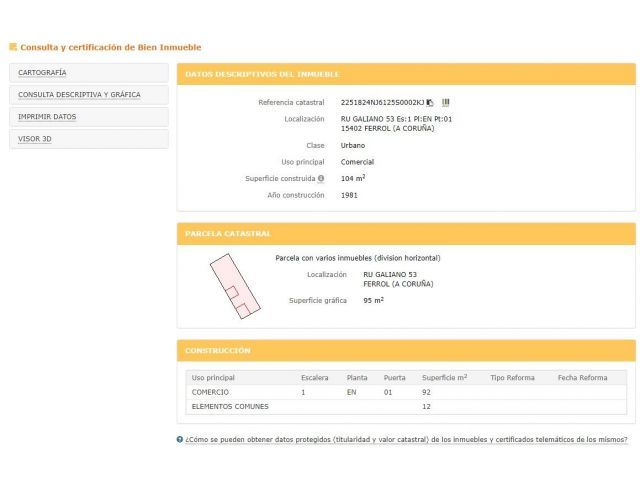Select the Consulta y certificación de Bien Inmueble title
The image size is (640, 480).
111,47
